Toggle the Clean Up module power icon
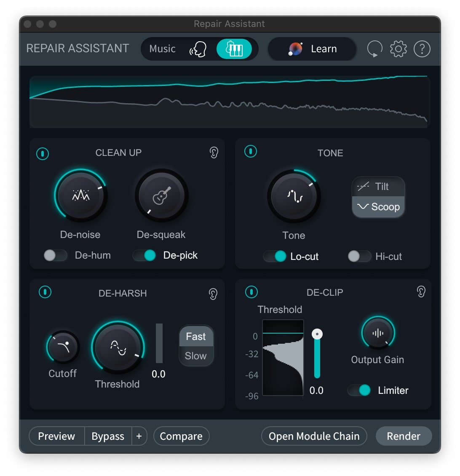460x476 pixels. pos(43,154)
